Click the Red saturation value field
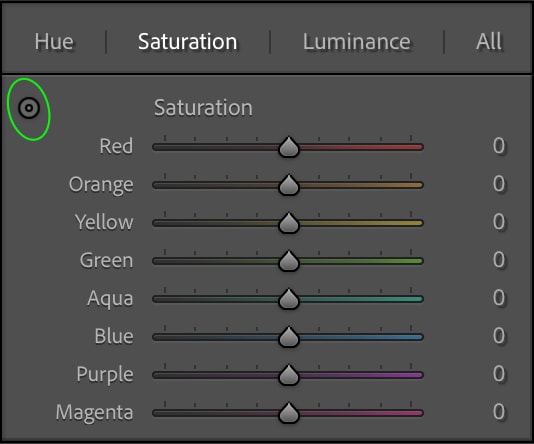 coord(499,146)
